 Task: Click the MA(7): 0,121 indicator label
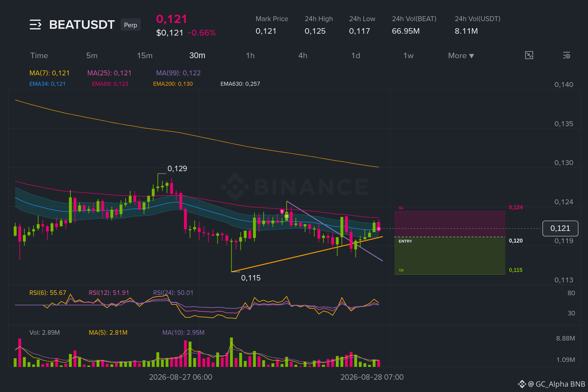click(x=49, y=73)
